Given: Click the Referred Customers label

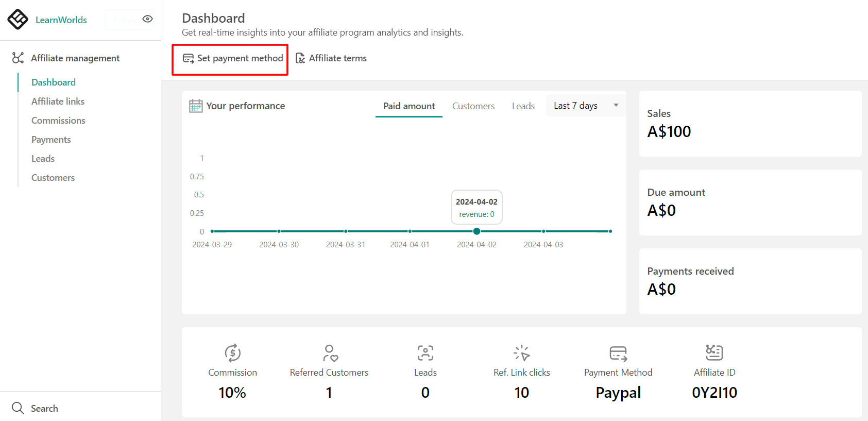Looking at the screenshot, I should tap(329, 373).
